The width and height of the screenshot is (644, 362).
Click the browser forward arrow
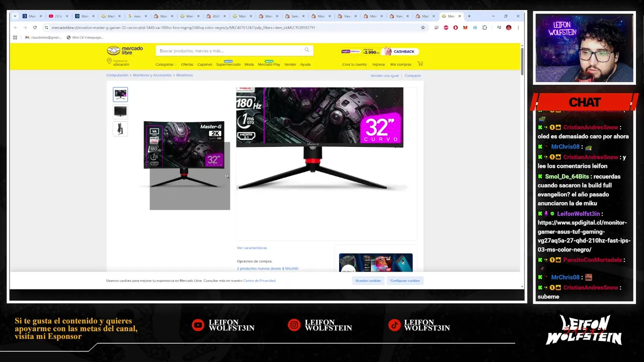click(25, 28)
